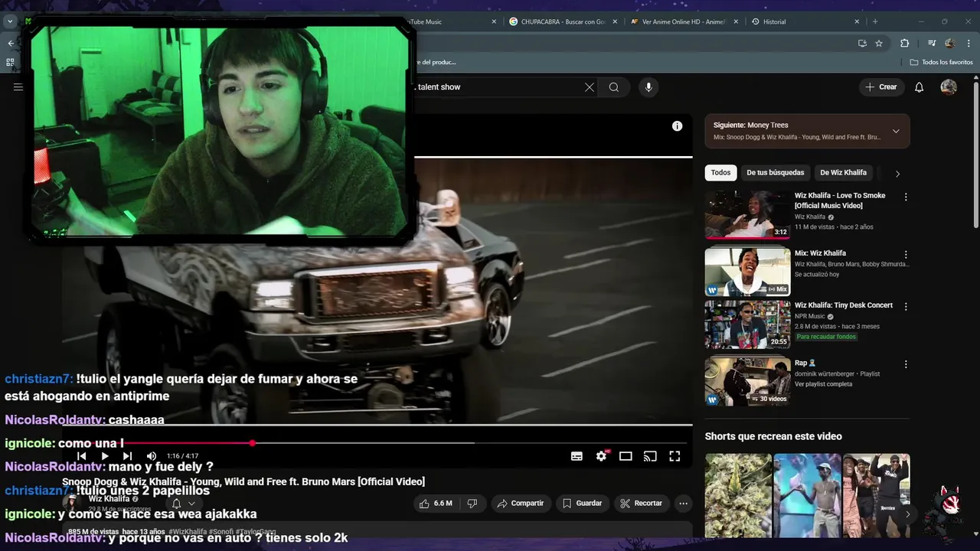Viewport: 980px width, 551px height.
Task: Open the YouTube hamburger guide menu
Action: (18, 87)
